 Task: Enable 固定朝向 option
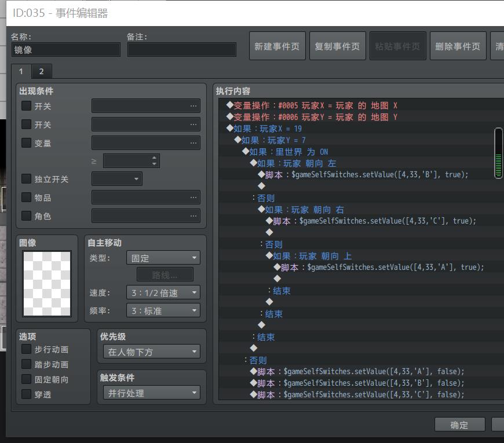coord(26,379)
